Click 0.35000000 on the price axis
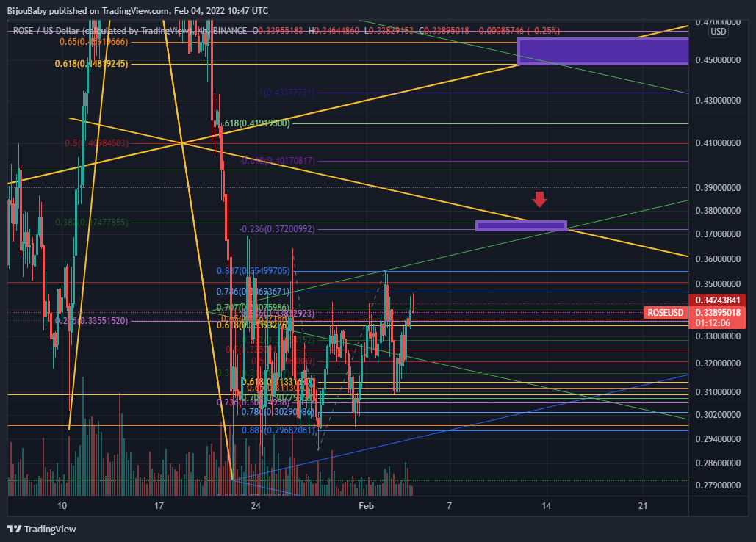 pyautogui.click(x=718, y=284)
